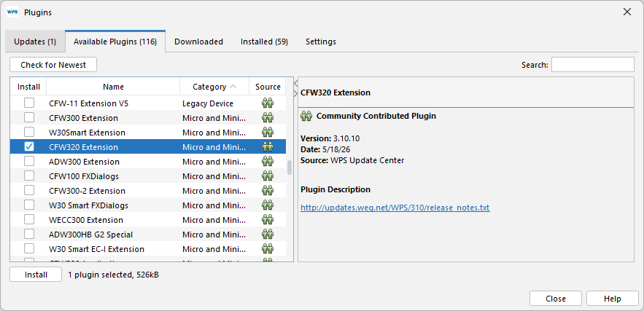Click the Source: WPS Update Center text
This screenshot has width=644, height=311.
point(352,160)
